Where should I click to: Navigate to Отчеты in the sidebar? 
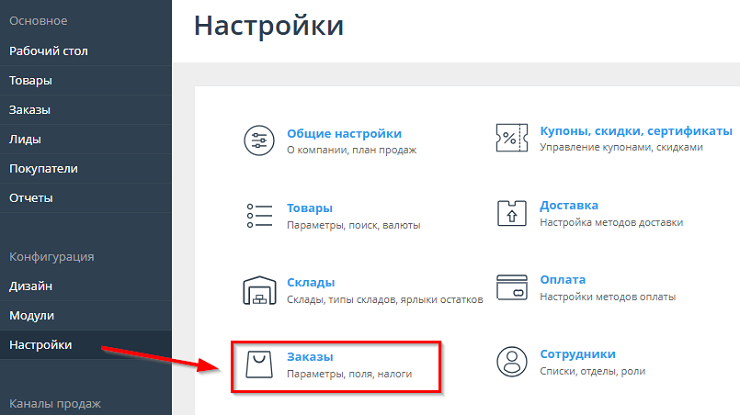point(31,197)
